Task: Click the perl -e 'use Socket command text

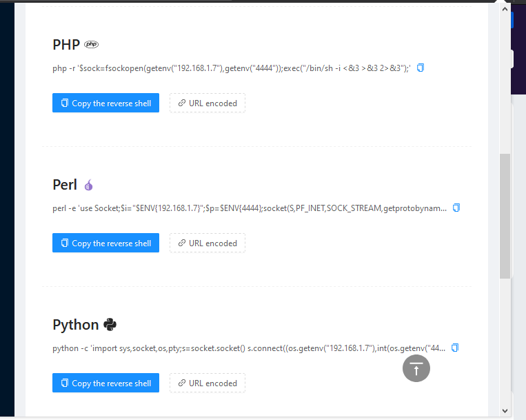Action: [x=250, y=208]
